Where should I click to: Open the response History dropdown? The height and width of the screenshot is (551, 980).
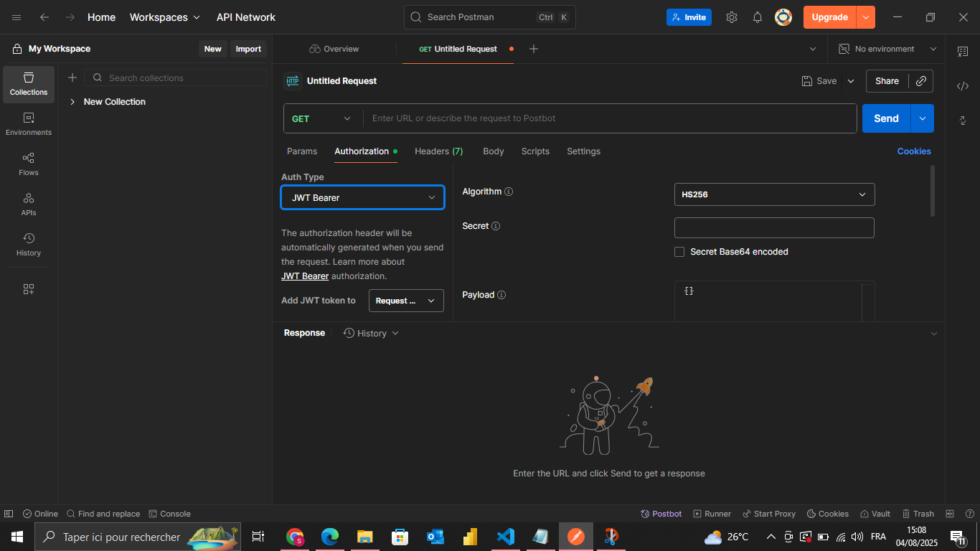[371, 333]
